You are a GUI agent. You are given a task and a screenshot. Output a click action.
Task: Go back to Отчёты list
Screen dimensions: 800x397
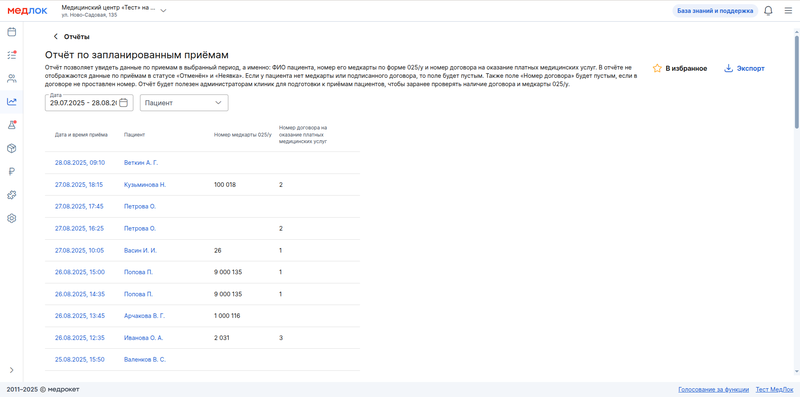tap(71, 37)
